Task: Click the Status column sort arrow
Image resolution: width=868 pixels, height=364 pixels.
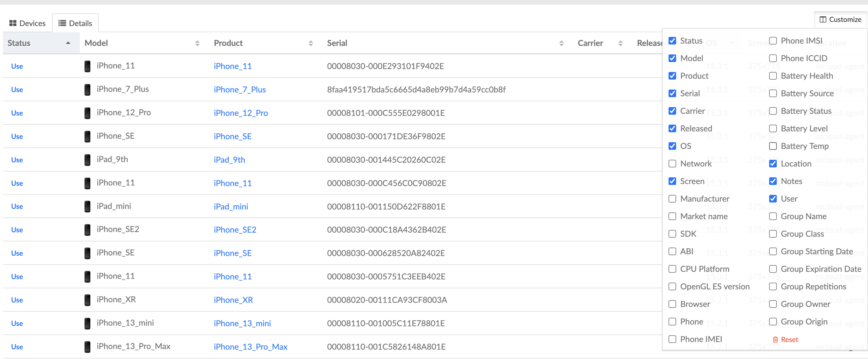Action: [x=68, y=43]
